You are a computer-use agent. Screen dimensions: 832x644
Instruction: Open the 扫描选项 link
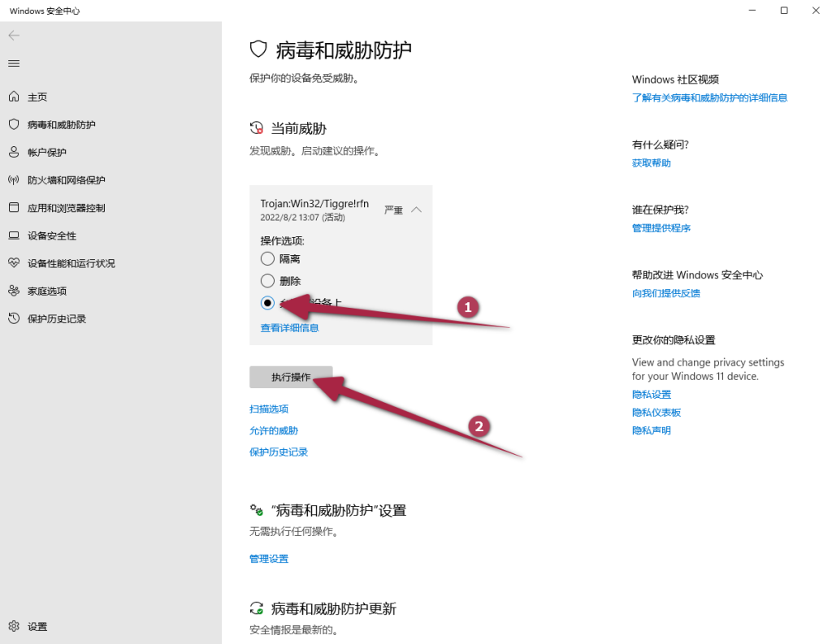coord(269,409)
